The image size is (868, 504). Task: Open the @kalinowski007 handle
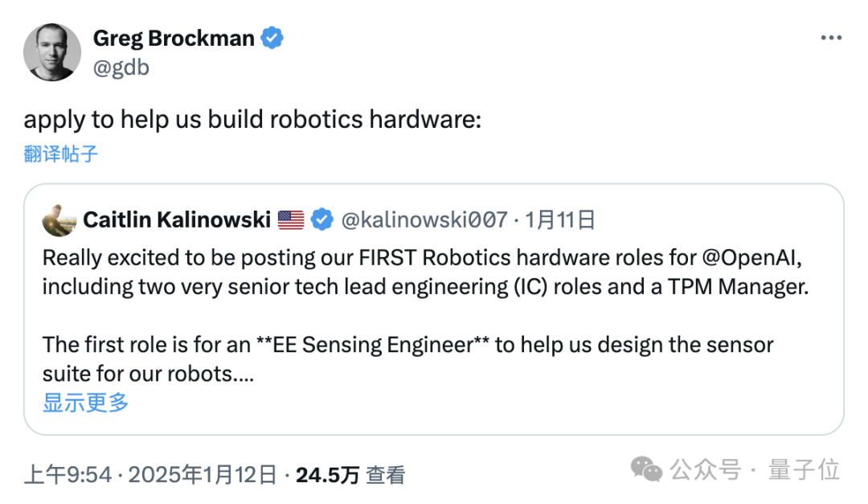click(x=424, y=219)
